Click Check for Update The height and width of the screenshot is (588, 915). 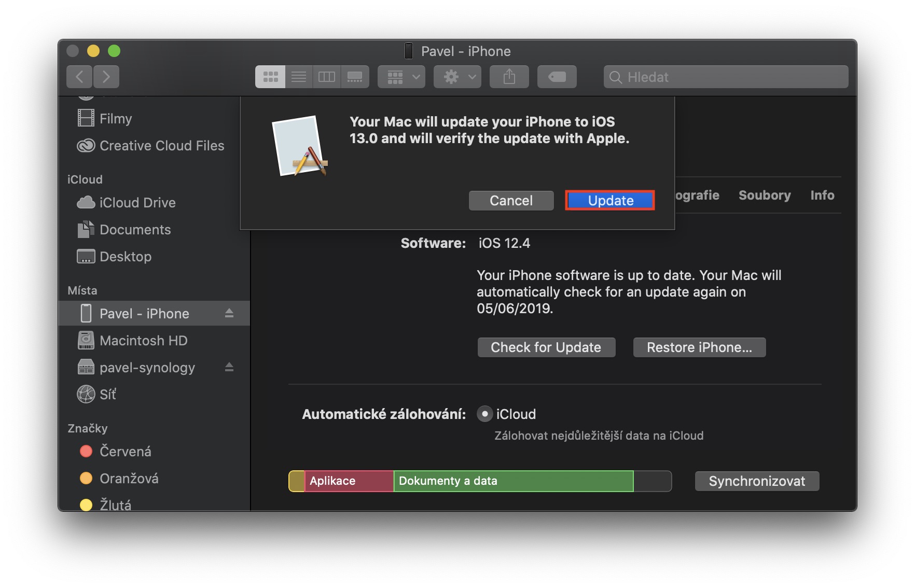pyautogui.click(x=547, y=347)
